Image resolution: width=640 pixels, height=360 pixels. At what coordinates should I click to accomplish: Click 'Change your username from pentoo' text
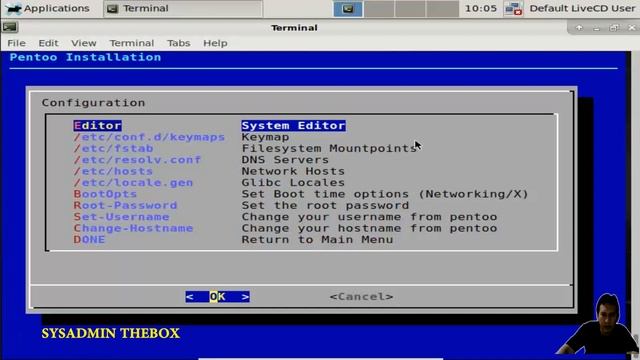click(369, 217)
